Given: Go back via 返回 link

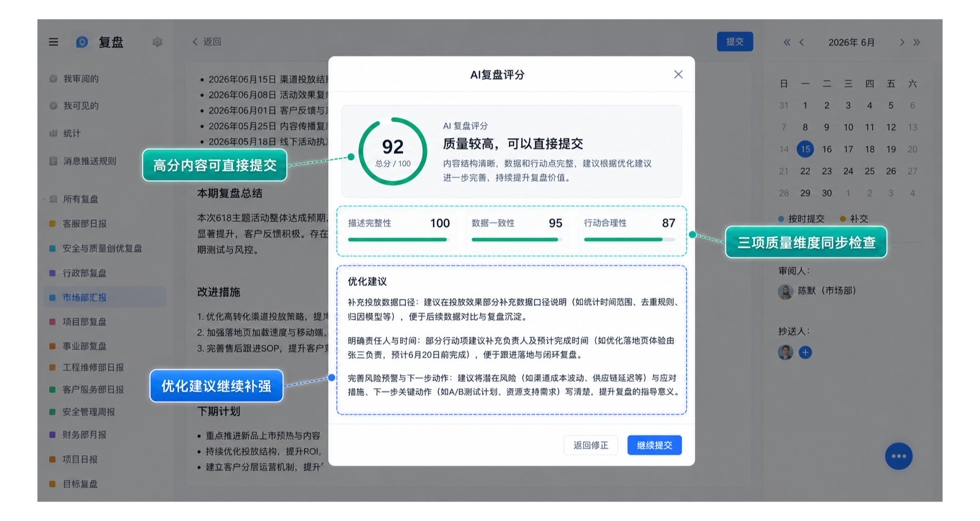Looking at the screenshot, I should tap(207, 42).
